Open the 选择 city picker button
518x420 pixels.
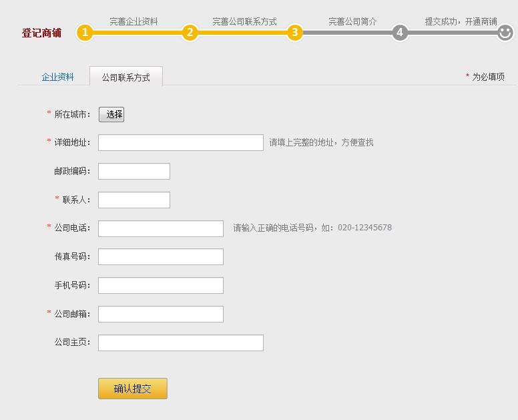tap(111, 114)
